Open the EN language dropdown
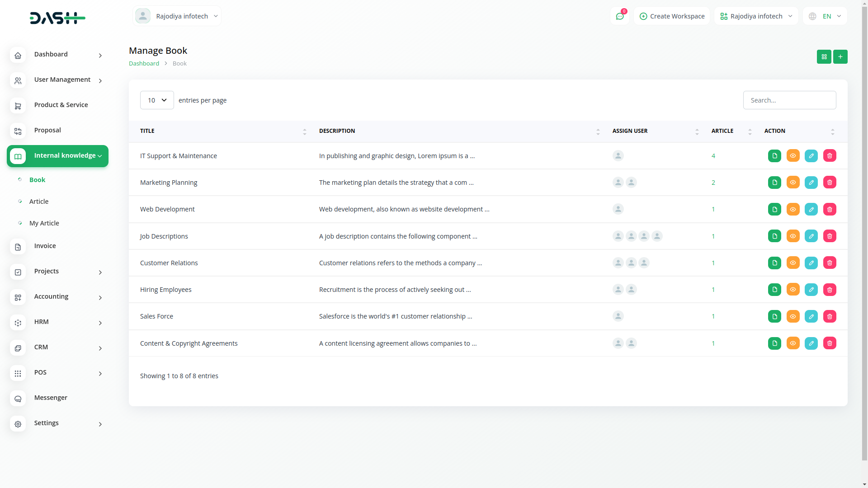 [x=825, y=16]
